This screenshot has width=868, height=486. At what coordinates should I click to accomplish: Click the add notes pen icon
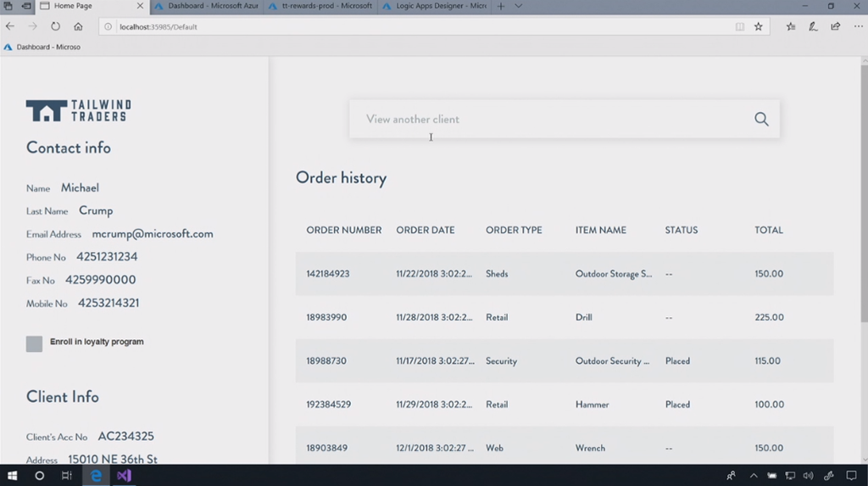[x=813, y=26]
